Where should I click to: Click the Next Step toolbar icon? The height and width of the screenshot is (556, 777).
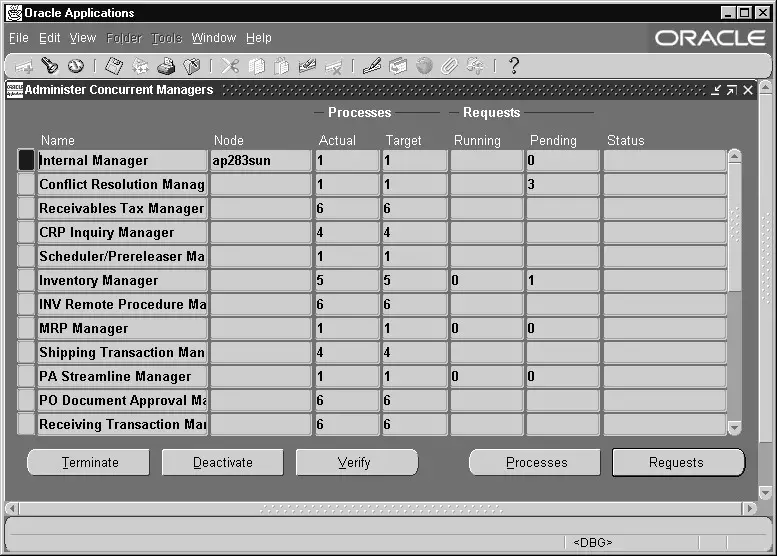coord(140,66)
